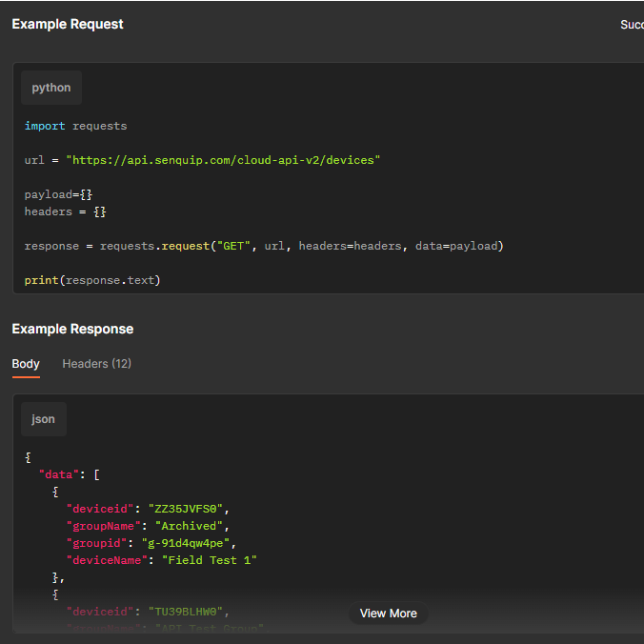
Task: Click the print(response.text) line
Action: pos(92,280)
